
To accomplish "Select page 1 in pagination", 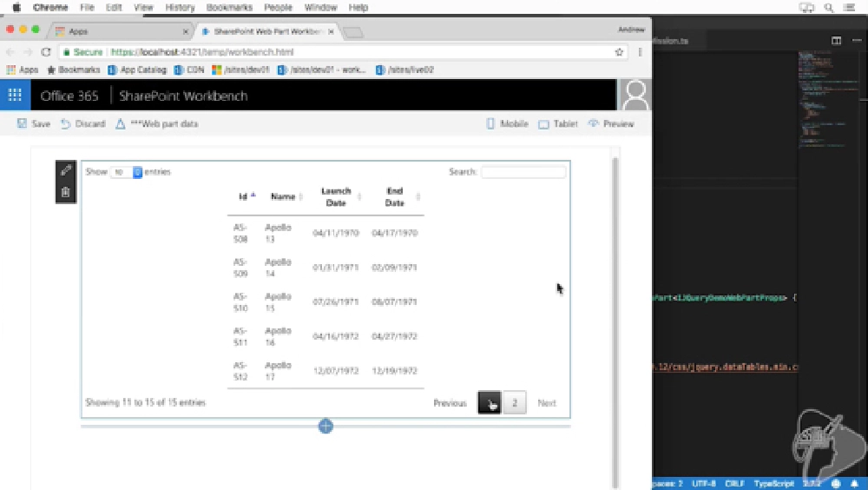I will pyautogui.click(x=490, y=403).
